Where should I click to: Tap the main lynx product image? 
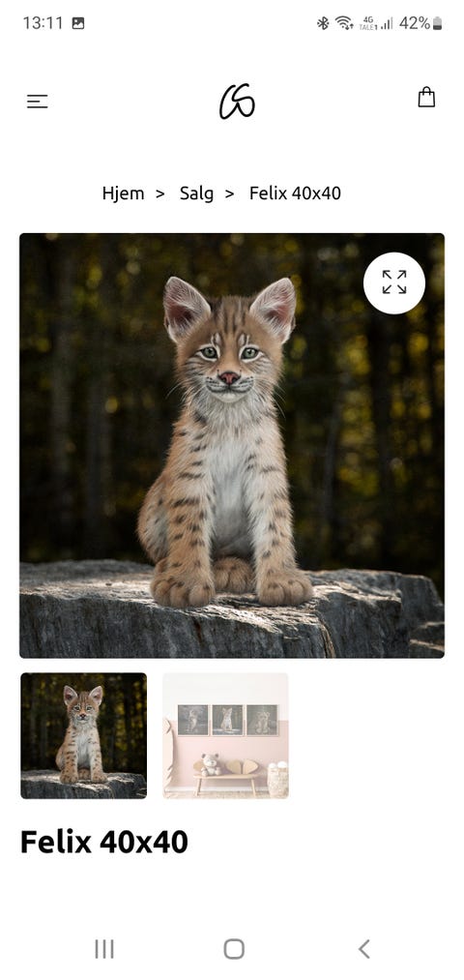[x=232, y=446]
